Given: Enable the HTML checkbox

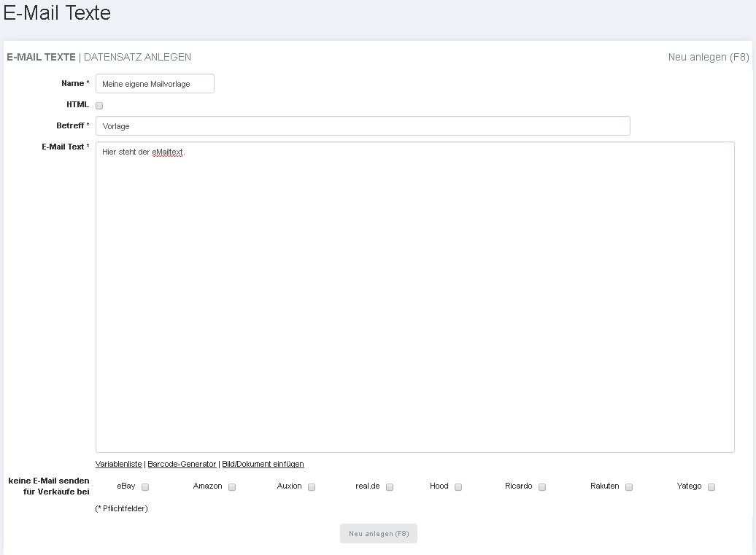Looking at the screenshot, I should 99,106.
